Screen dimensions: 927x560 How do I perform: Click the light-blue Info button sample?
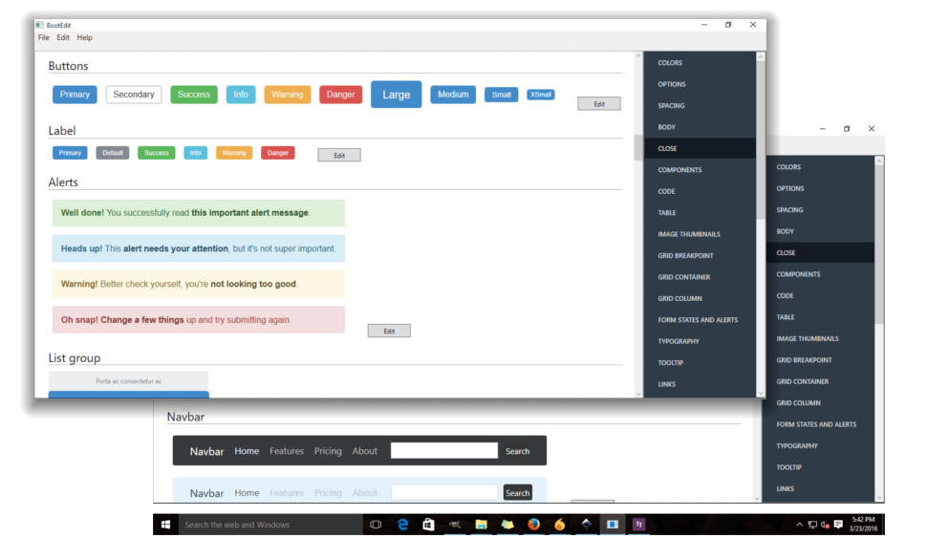click(241, 95)
